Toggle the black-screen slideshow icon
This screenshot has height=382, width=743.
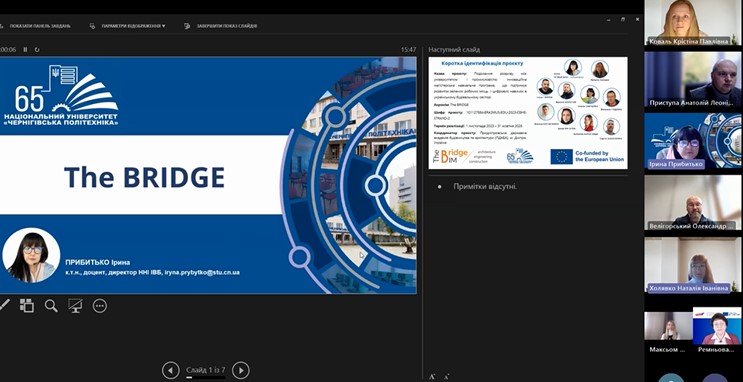(x=75, y=306)
